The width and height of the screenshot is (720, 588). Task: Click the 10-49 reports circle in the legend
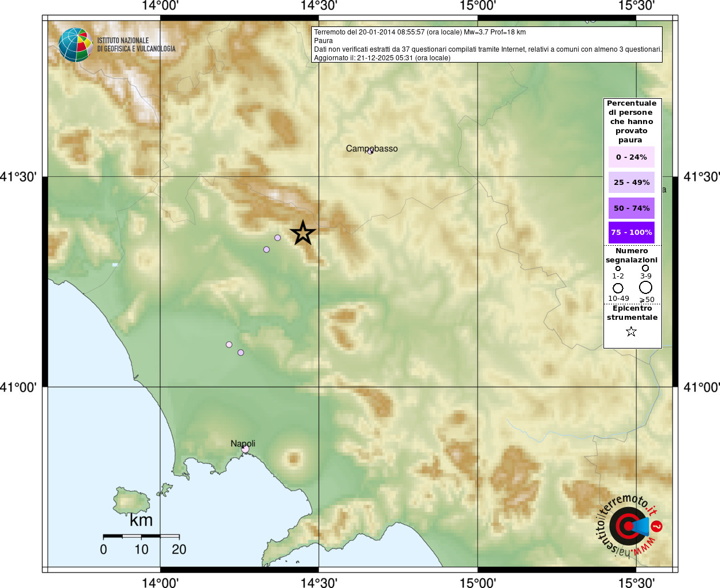pos(618,288)
